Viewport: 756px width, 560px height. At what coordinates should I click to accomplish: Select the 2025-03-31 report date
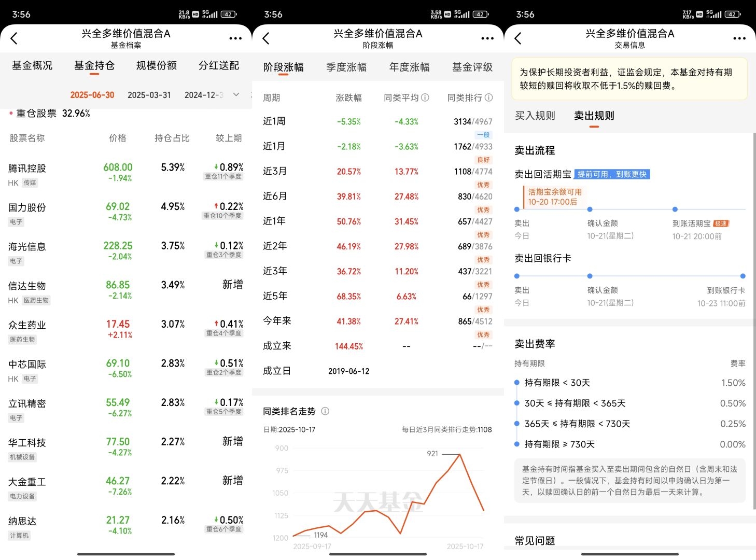[149, 95]
